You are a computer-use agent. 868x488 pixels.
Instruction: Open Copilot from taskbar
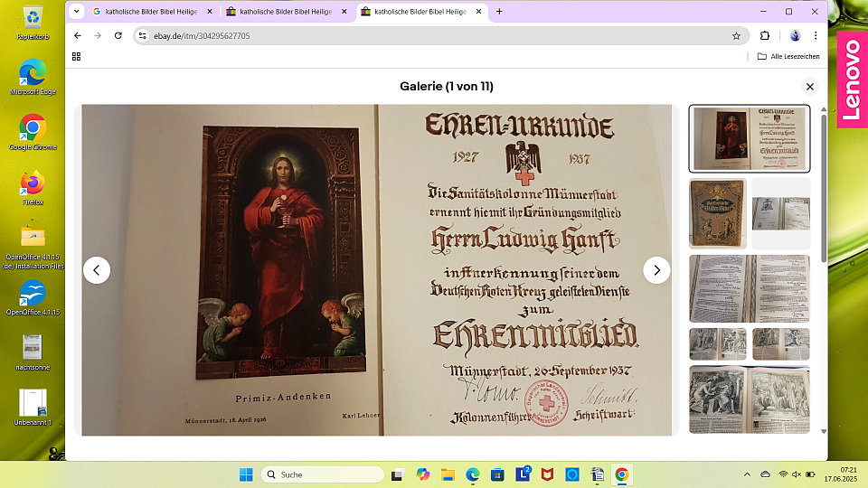[423, 474]
